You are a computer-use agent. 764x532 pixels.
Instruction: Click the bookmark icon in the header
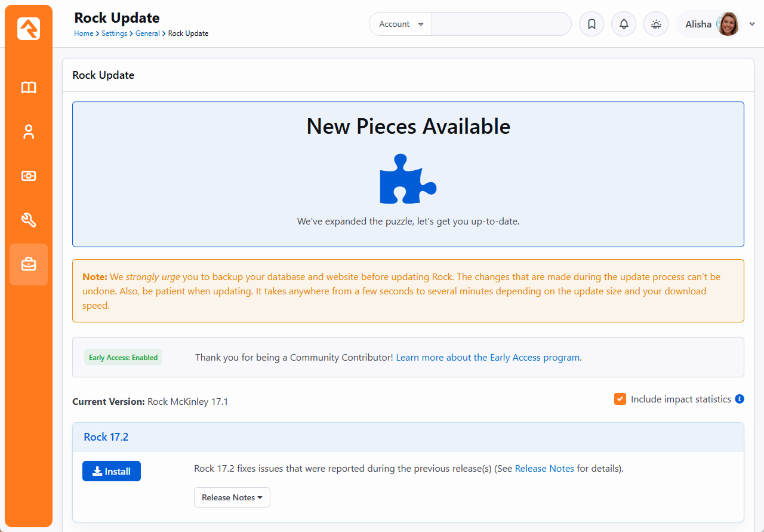(x=592, y=24)
